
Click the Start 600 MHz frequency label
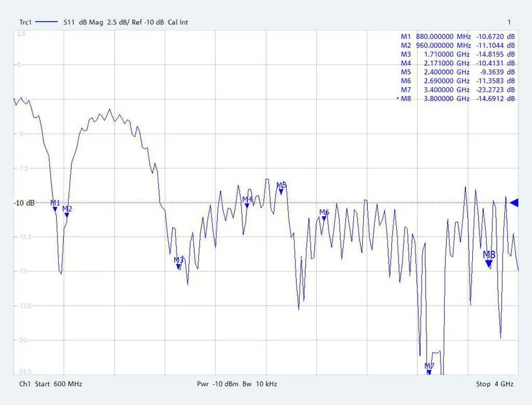pos(58,384)
